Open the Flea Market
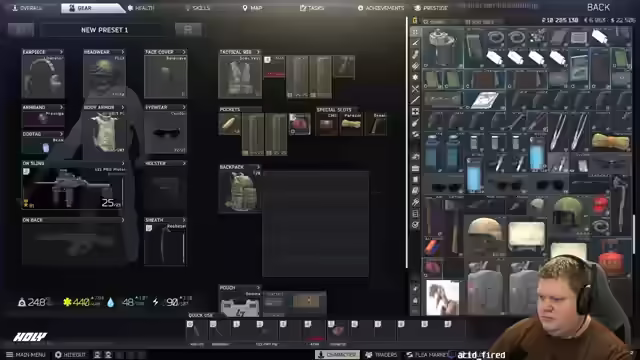 tap(427, 355)
